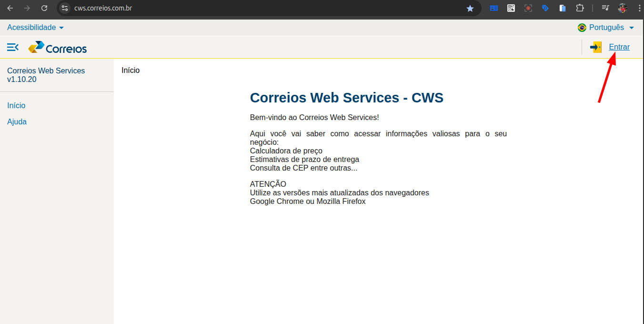Image resolution: width=644 pixels, height=324 pixels.
Task: Open the Chrome three-dot menu
Action: [x=639, y=8]
